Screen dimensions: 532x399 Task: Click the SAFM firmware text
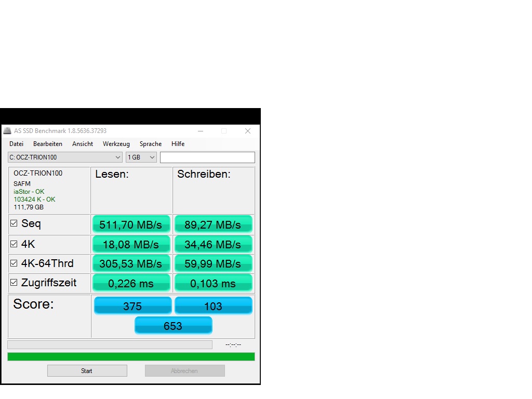tap(22, 184)
